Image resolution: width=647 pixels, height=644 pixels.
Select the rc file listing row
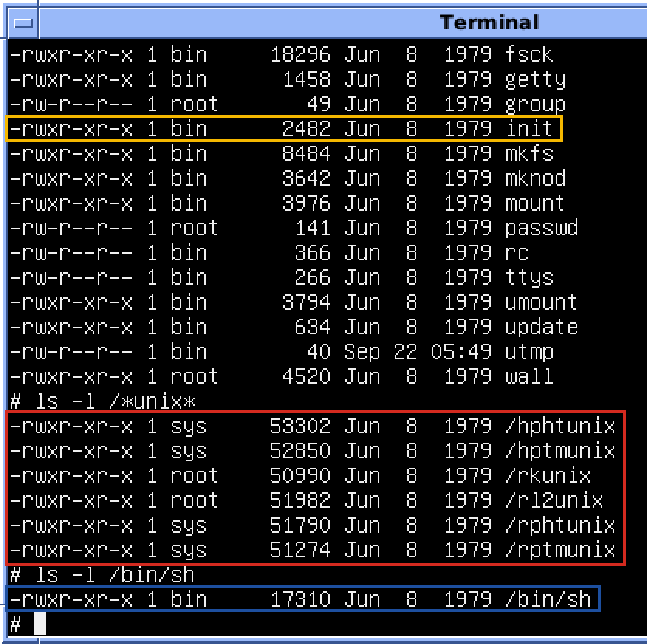point(269,253)
